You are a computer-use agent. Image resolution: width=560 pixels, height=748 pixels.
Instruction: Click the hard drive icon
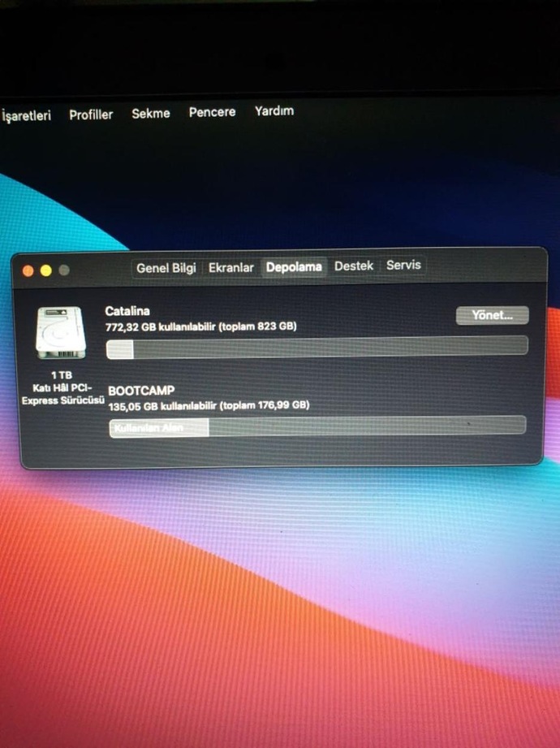pos(61,333)
